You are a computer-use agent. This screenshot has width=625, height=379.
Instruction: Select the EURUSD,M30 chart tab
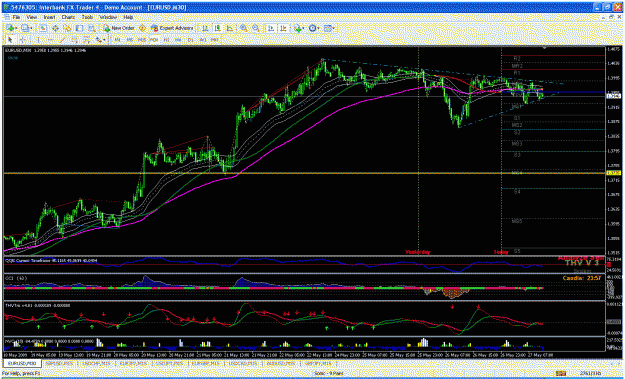(x=22, y=363)
